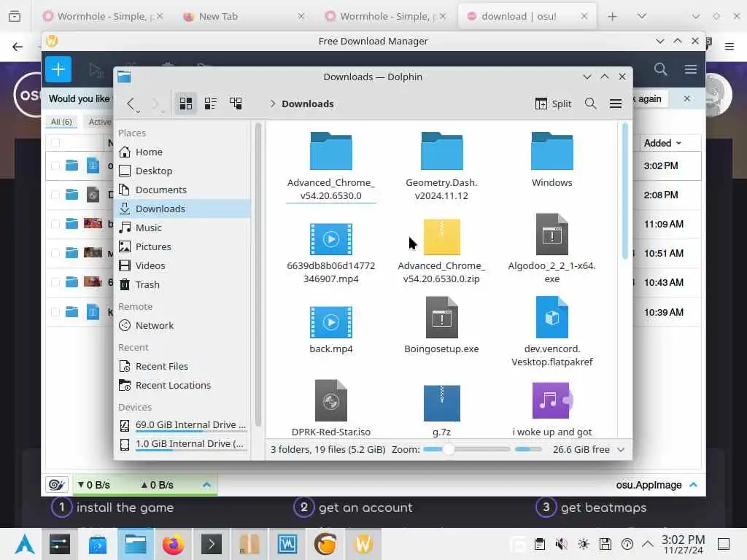Open browser tab list dropdown
The image size is (747, 560).
(x=642, y=16)
